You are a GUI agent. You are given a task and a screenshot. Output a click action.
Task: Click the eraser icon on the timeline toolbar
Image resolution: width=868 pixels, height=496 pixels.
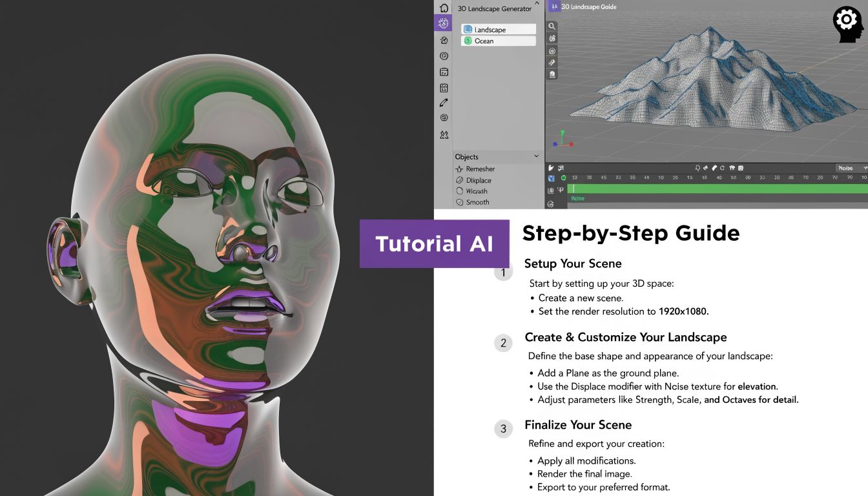tap(714, 168)
